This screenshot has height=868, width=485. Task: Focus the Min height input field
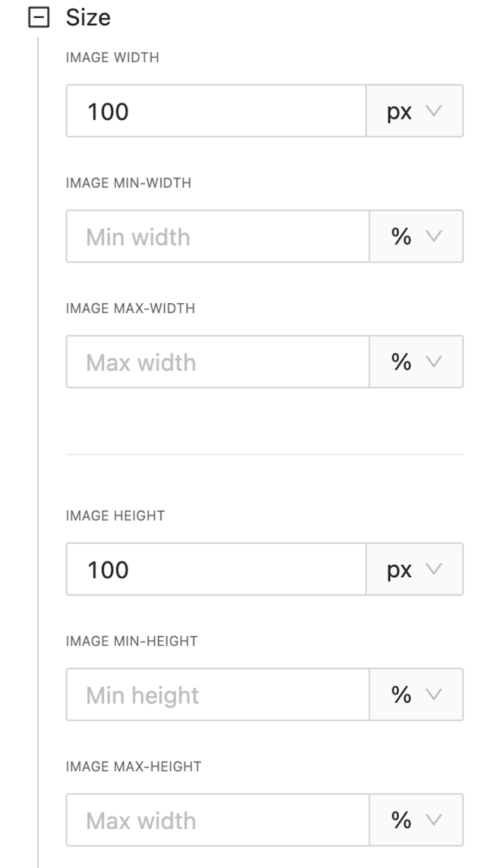coord(217,694)
